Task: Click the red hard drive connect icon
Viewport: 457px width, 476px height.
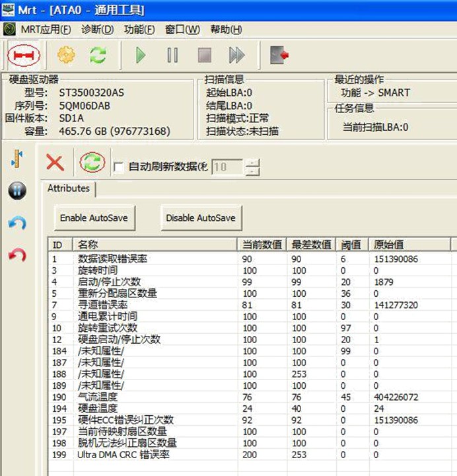Action: [x=23, y=55]
